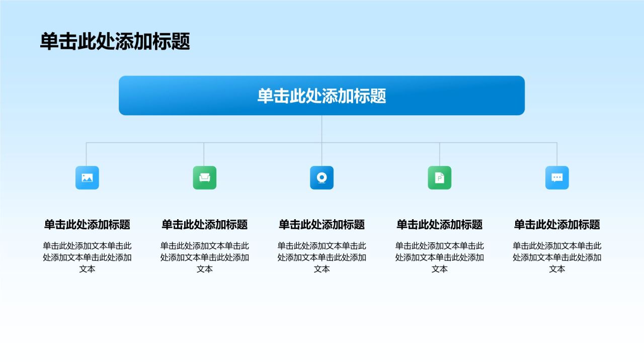Select heading below the disc camera icon
Viewport: 644px width, 362px height.
pos(322,225)
